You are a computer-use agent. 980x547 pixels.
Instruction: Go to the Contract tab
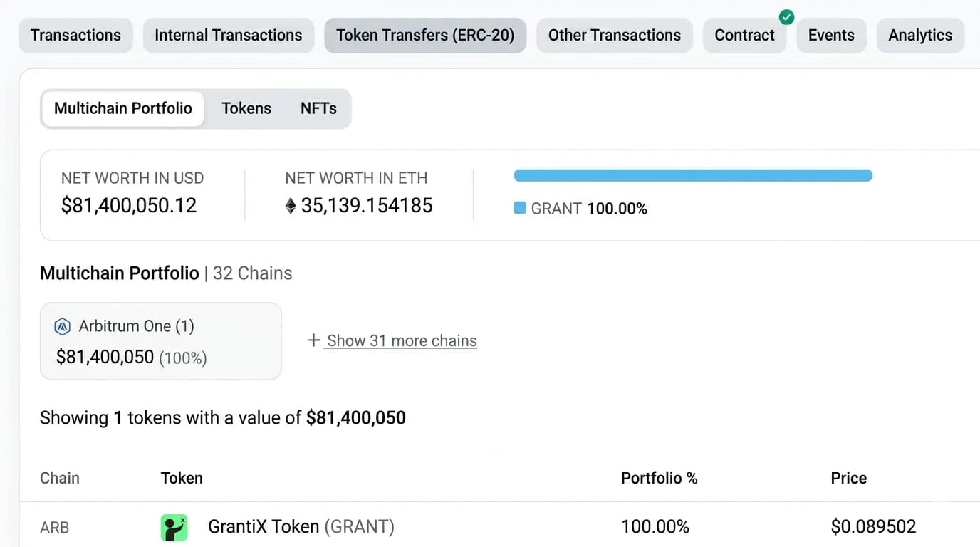pyautogui.click(x=744, y=36)
